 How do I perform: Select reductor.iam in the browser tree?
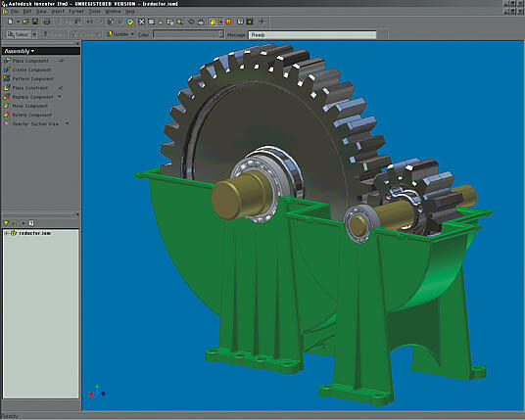tap(35, 233)
